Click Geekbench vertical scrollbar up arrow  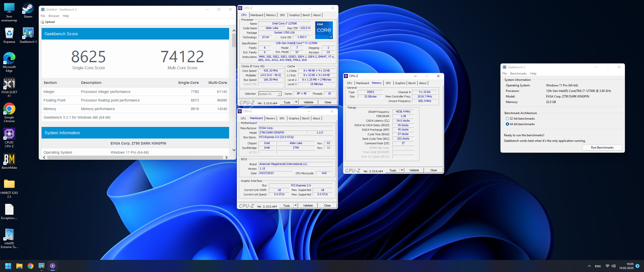point(234,30)
